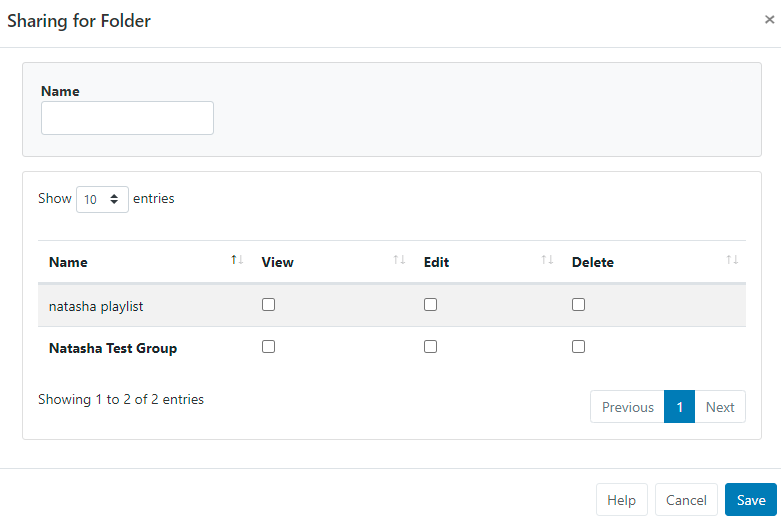This screenshot has width=781, height=522.
Task: Select the Natasha Test Group row name
Action: (x=113, y=349)
